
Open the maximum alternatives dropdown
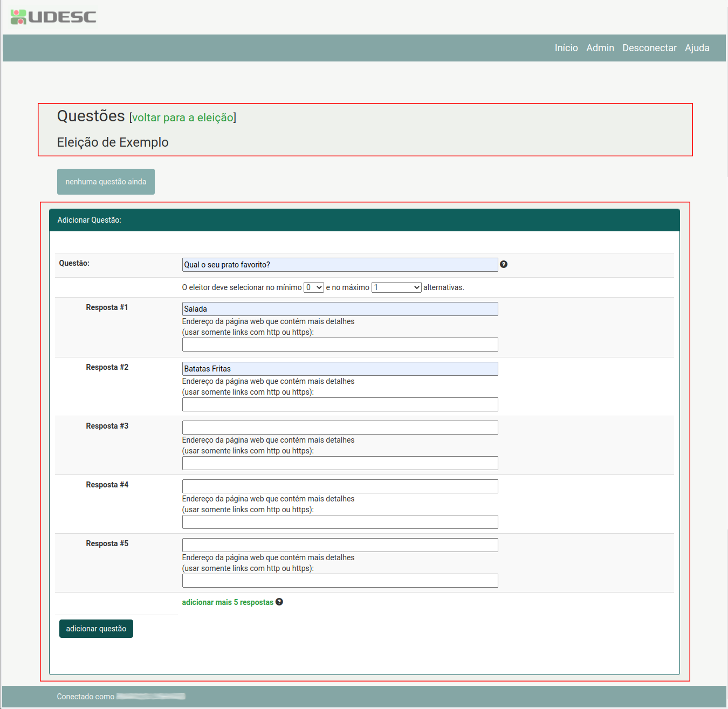396,287
